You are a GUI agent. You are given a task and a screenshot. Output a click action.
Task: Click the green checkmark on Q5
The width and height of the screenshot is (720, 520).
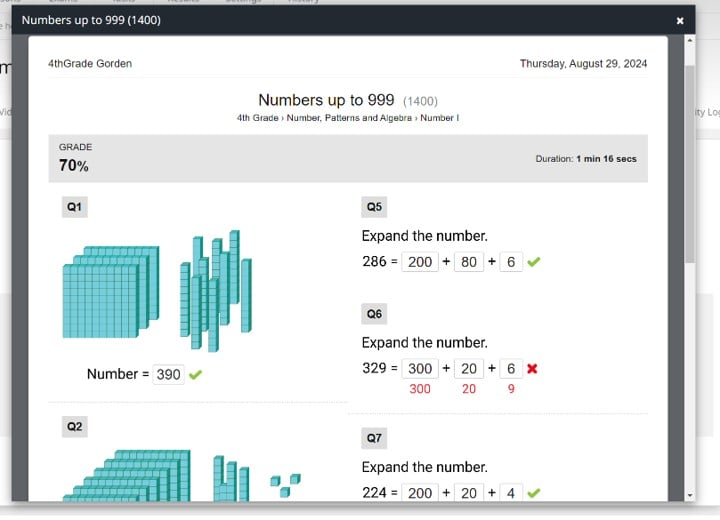534,262
